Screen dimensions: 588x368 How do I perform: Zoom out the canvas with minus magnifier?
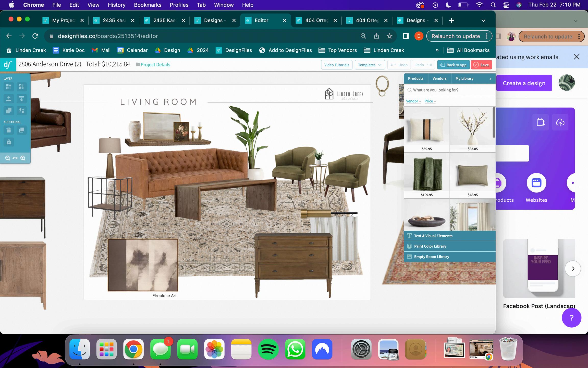click(8, 158)
